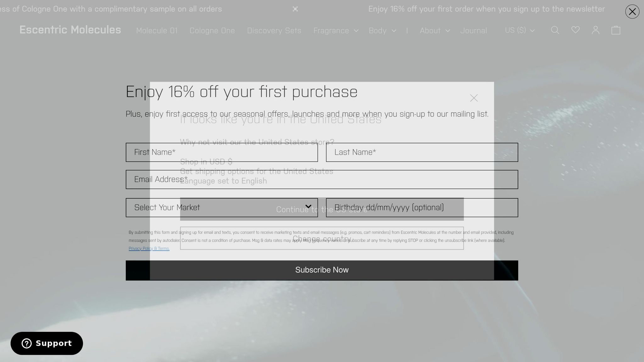Image resolution: width=644 pixels, height=362 pixels.
Task: Open the account profile icon
Action: [596, 30]
